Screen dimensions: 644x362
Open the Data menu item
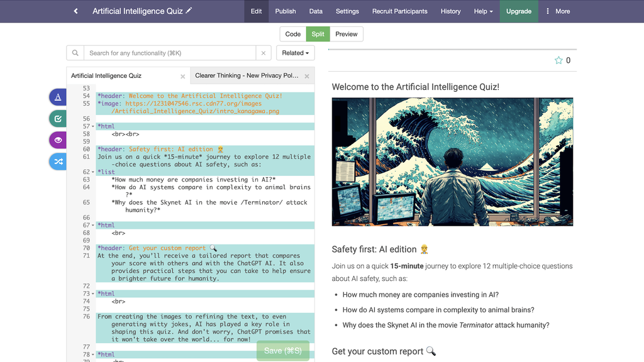(316, 11)
